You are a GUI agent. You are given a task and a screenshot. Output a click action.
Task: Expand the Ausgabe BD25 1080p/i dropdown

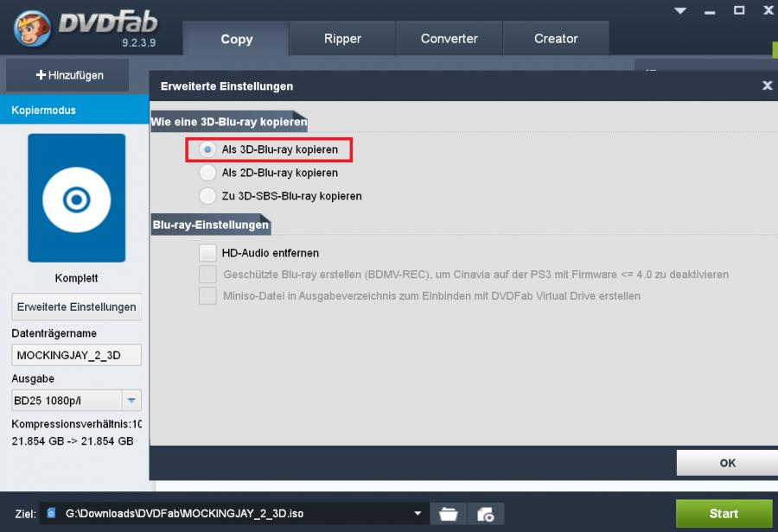click(x=131, y=400)
